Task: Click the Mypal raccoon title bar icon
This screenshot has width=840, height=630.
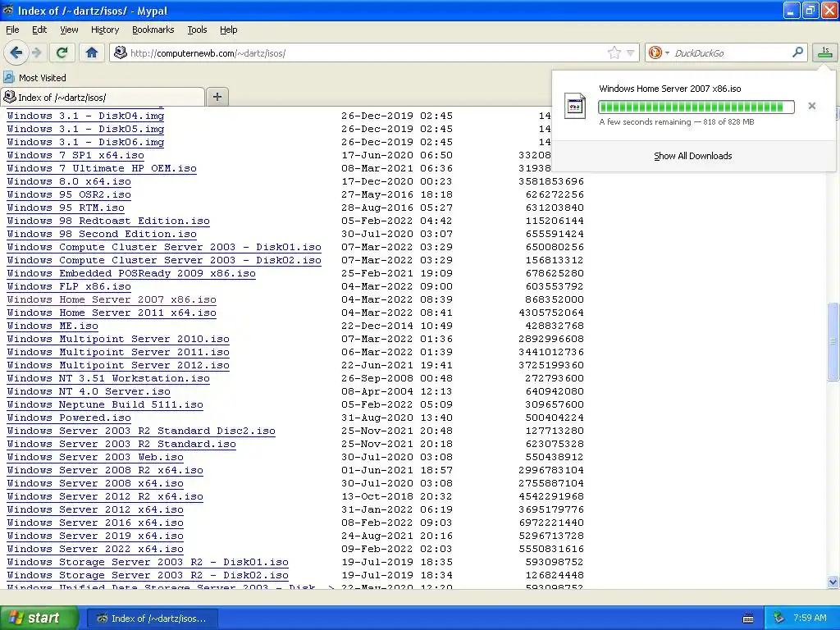Action: click(8, 10)
